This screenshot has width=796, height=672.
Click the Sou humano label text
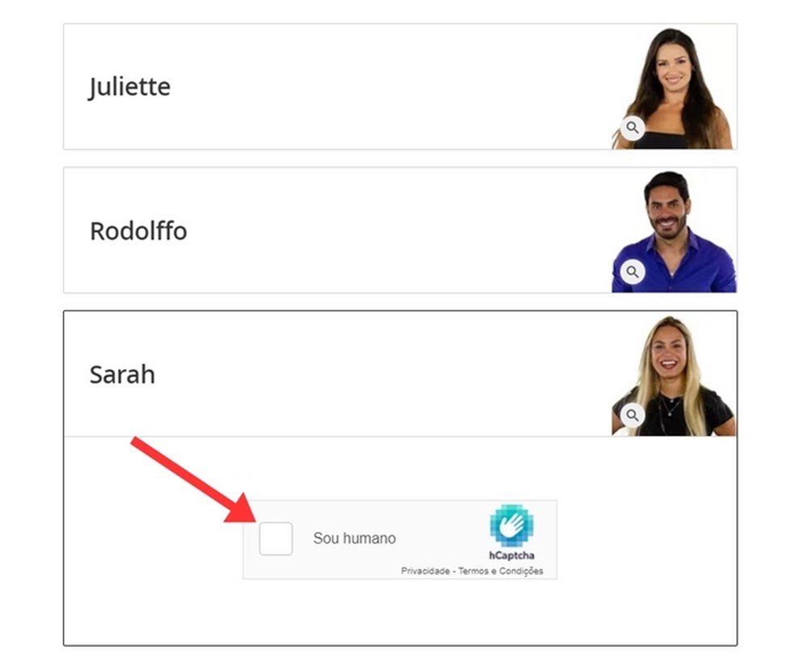click(354, 539)
